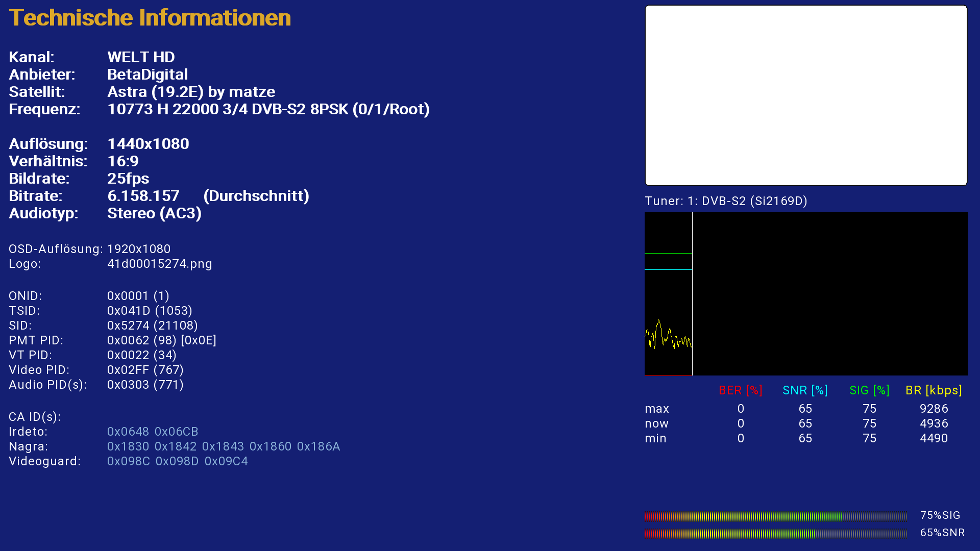Click the SNR percentage bar

click(x=775, y=534)
